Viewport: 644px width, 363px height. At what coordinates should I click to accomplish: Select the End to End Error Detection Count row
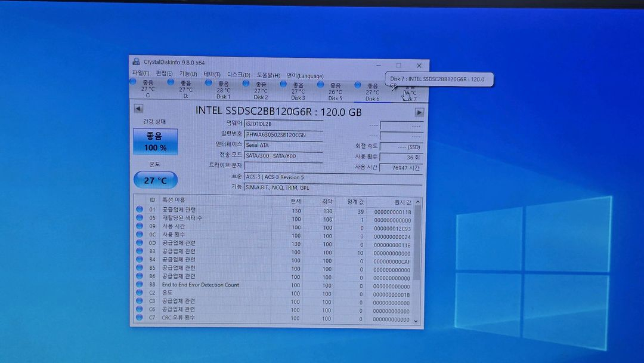coord(274,285)
